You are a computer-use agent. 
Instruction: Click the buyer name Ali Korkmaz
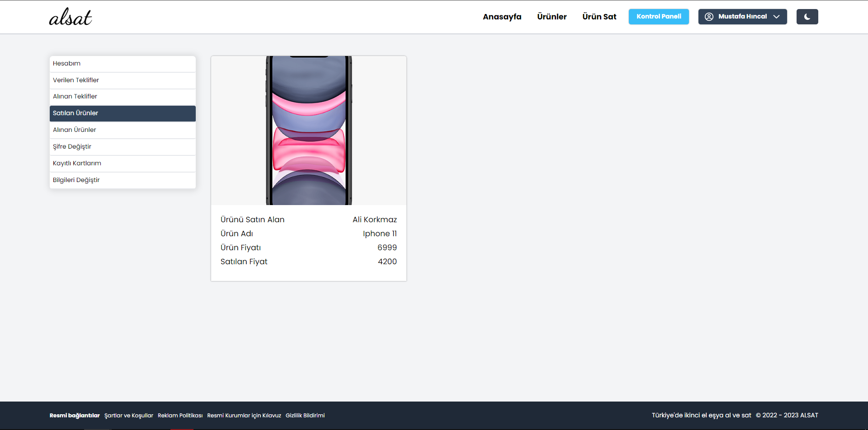pos(375,220)
